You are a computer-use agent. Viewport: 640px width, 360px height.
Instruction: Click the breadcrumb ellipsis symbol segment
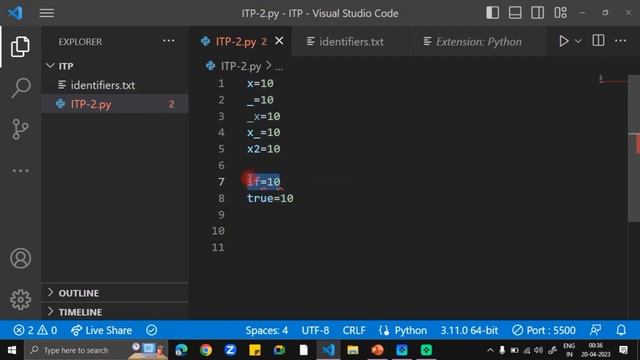(279, 67)
